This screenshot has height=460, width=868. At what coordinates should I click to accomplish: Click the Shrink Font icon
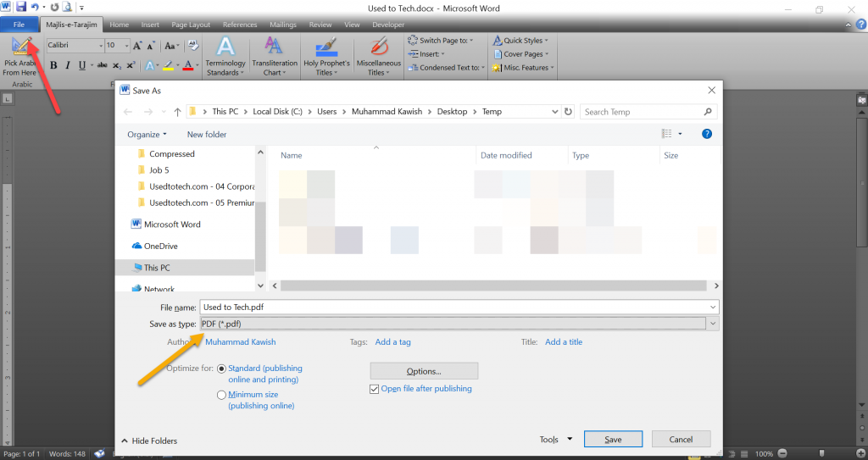(x=151, y=46)
